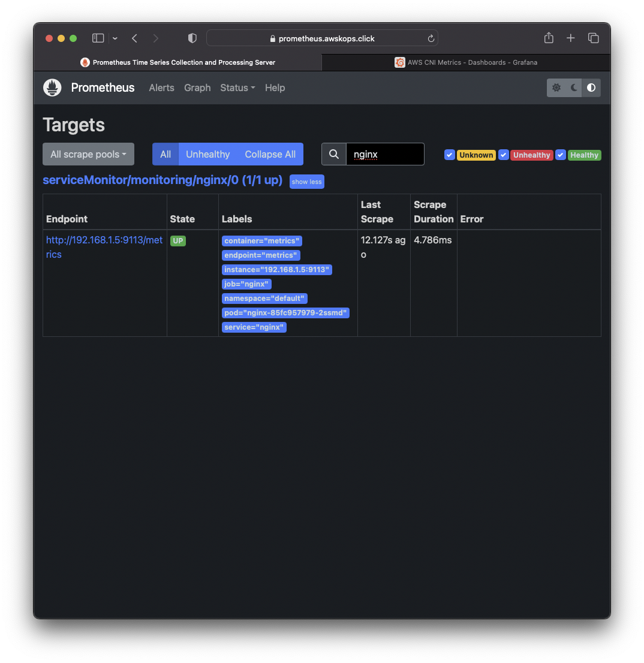Click the endpoint="metrics" label badge
This screenshot has width=644, height=663.
pyautogui.click(x=261, y=255)
